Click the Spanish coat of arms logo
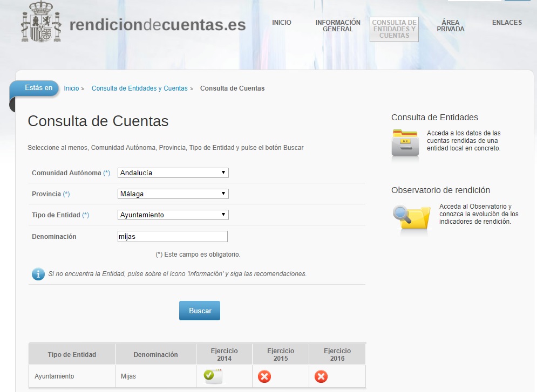Screen dimensions: 537x392 tap(42, 23)
